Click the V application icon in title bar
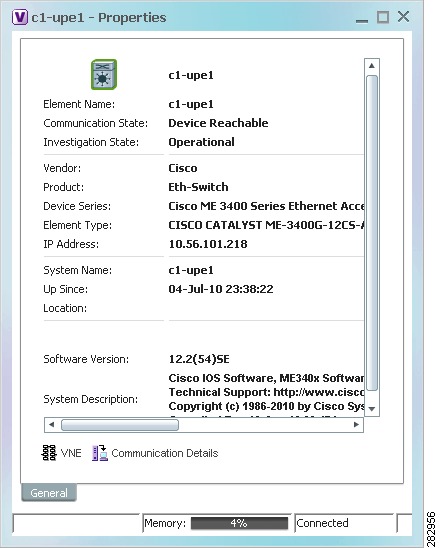442x548 pixels. [x=20, y=17]
